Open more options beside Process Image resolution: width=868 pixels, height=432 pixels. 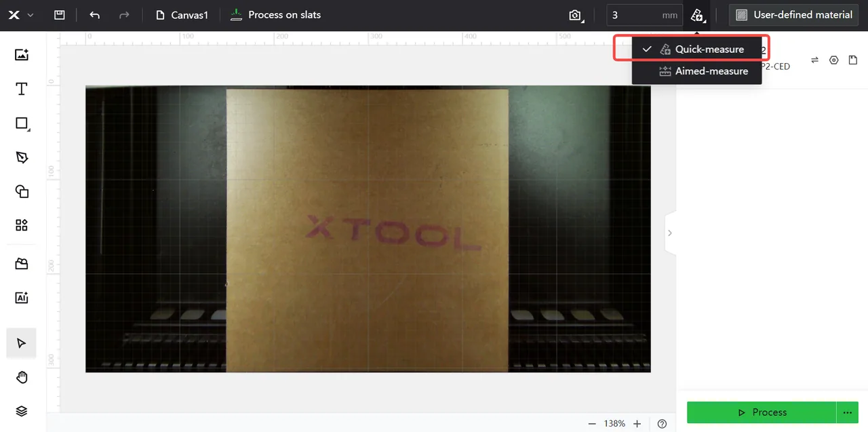point(846,412)
